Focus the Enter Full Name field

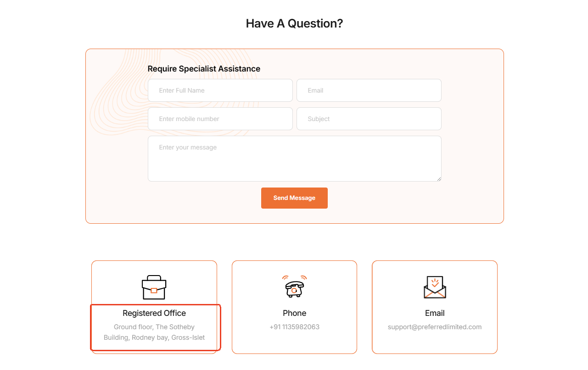pos(220,90)
